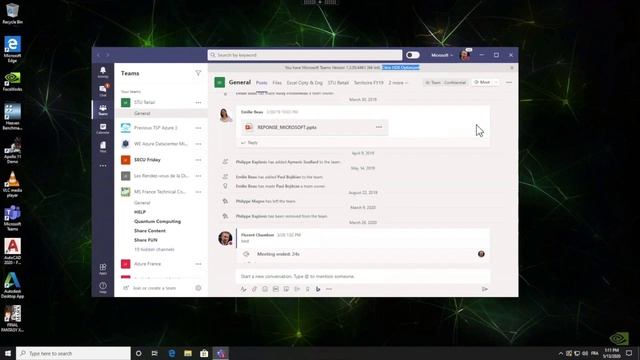
Task: Open Help in the Teams sidebar
Action: pyautogui.click(x=103, y=287)
